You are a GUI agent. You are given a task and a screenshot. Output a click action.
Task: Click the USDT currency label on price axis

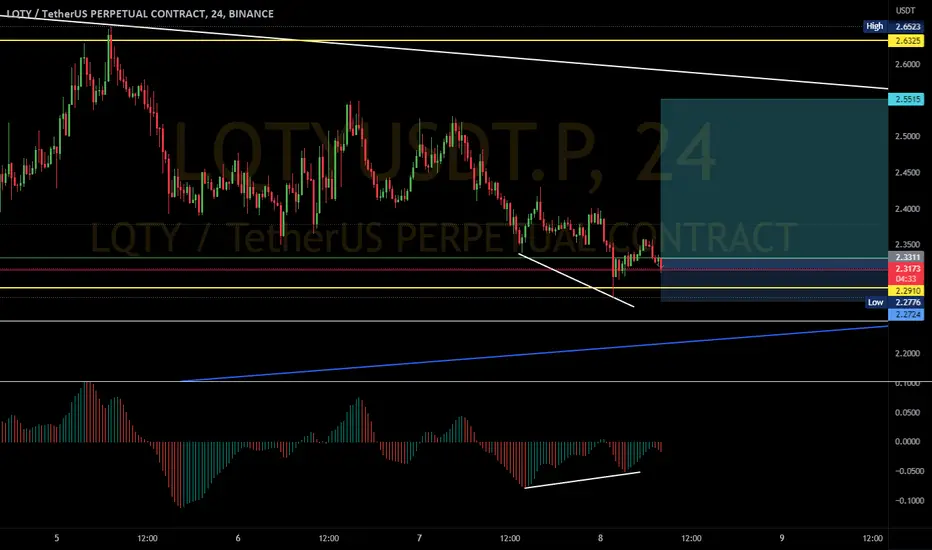coord(905,11)
